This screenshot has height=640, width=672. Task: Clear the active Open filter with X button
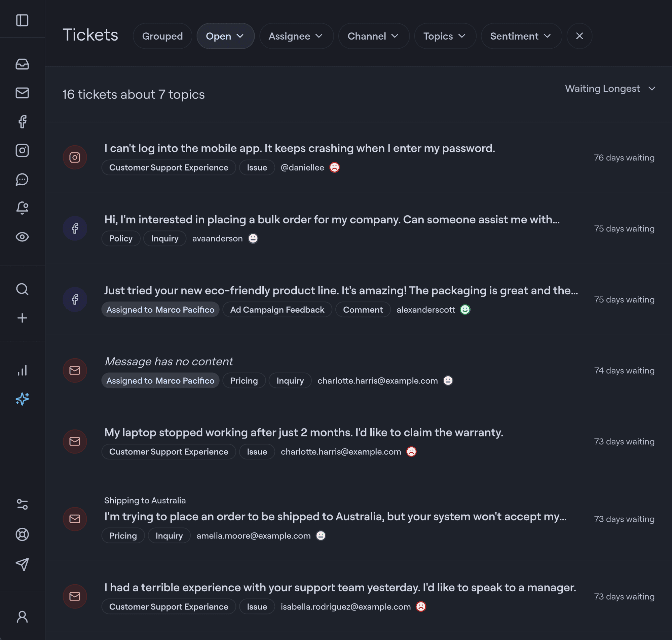(x=579, y=35)
